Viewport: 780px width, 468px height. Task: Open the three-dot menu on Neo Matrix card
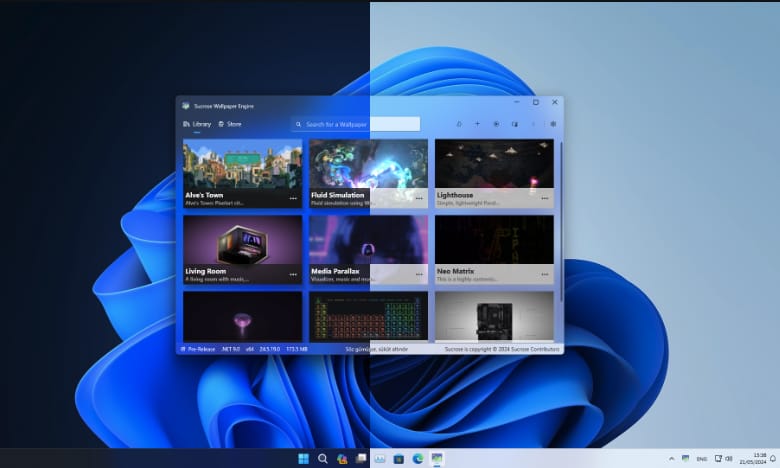click(545, 274)
